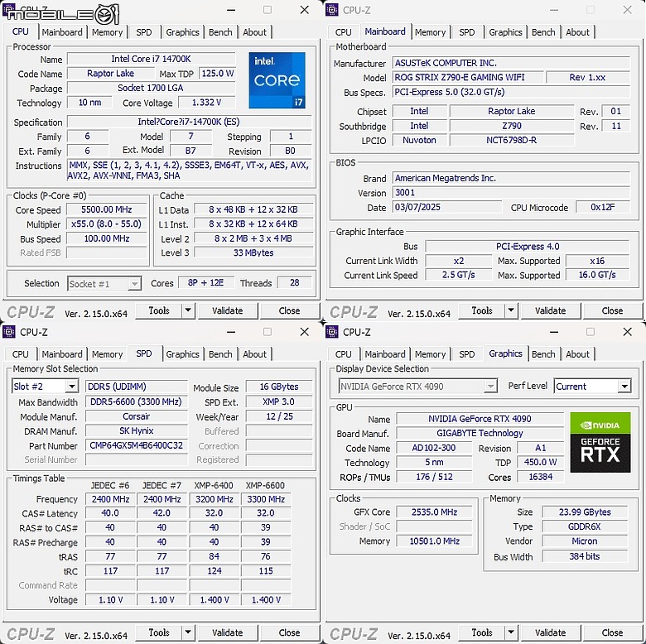Click the GPU memory size 23.99 GBytes
Screen dimensions: 646x644
[x=585, y=512]
